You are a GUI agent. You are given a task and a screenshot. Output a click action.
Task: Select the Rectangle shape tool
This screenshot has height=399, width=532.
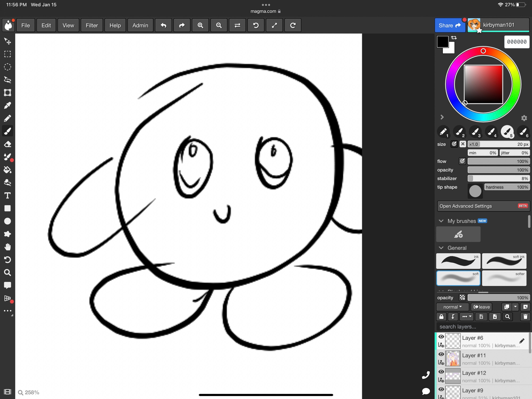[x=7, y=208]
